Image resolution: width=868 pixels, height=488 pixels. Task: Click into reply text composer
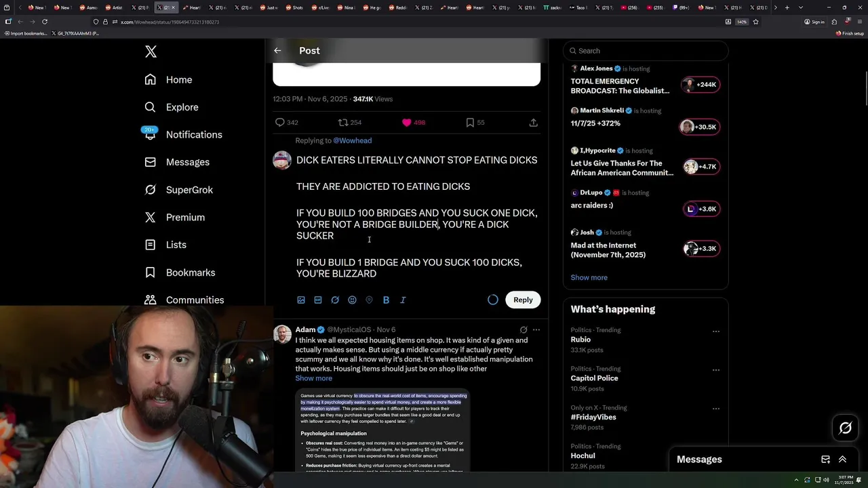pos(417,217)
